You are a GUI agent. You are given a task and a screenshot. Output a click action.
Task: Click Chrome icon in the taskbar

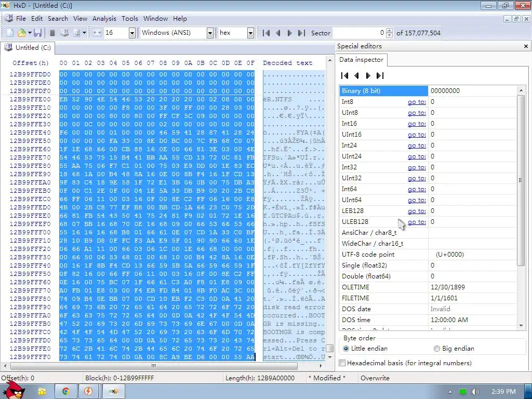(x=65, y=392)
